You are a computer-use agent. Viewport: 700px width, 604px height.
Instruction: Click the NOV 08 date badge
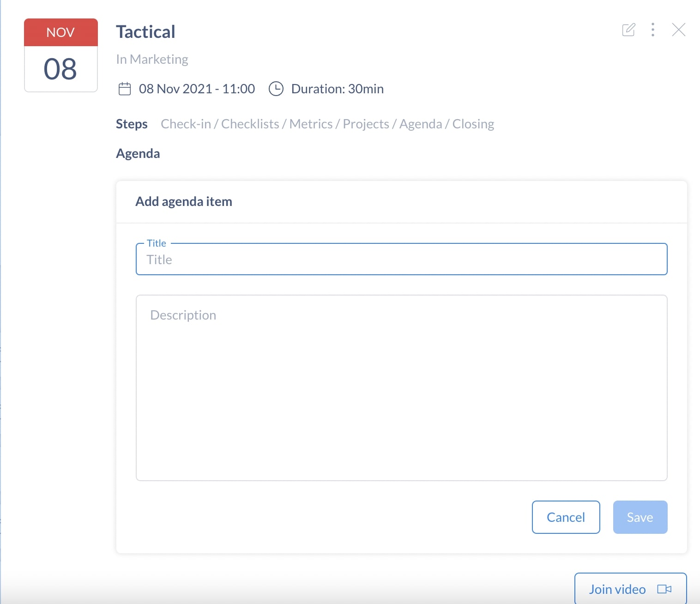61,55
